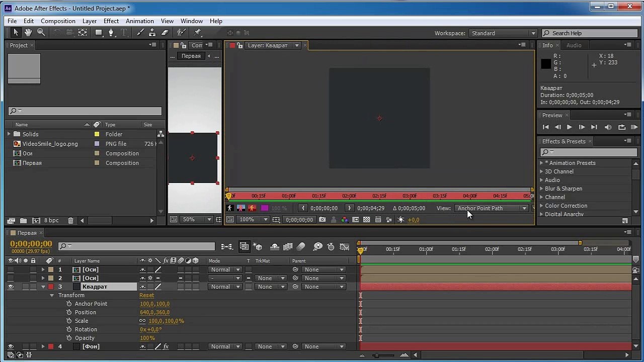Toggle transparency grid checkerboard icon
Image resolution: width=644 pixels, height=362 pixels.
coord(367,220)
